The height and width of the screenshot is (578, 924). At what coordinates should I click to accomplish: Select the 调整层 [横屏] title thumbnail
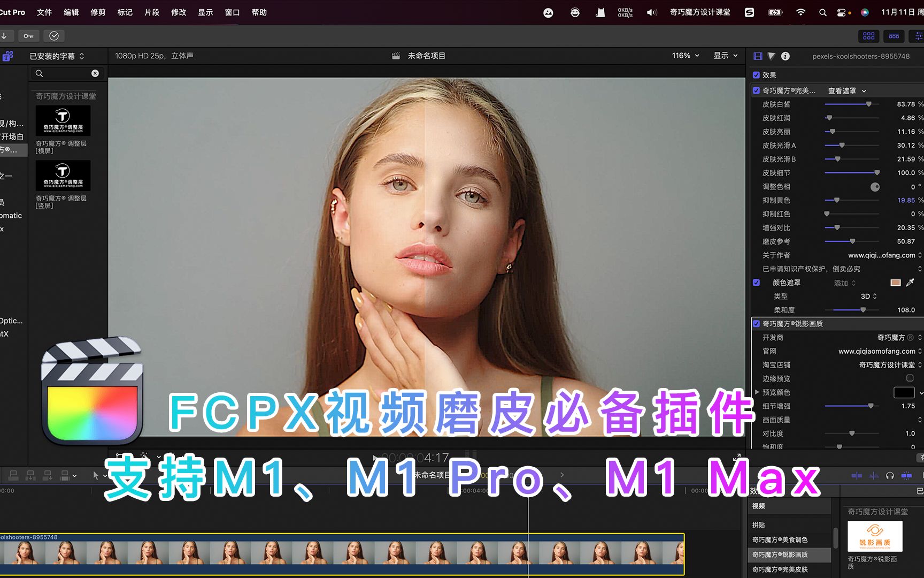(63, 120)
